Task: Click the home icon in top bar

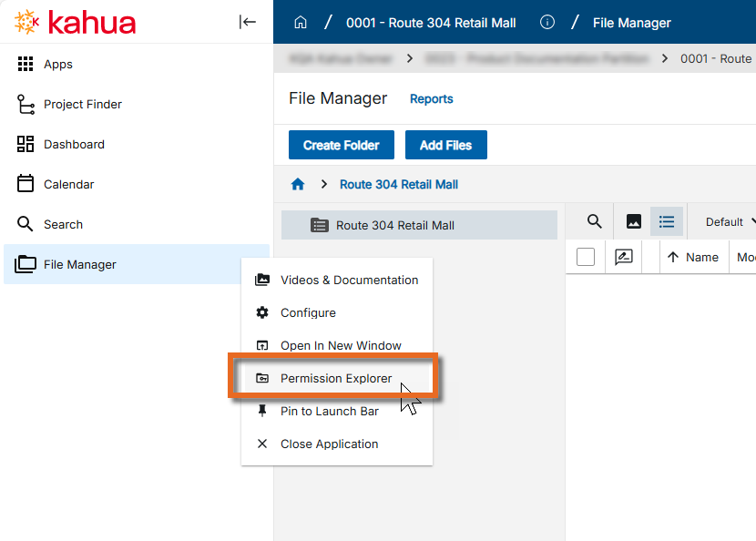Action: pyautogui.click(x=300, y=22)
